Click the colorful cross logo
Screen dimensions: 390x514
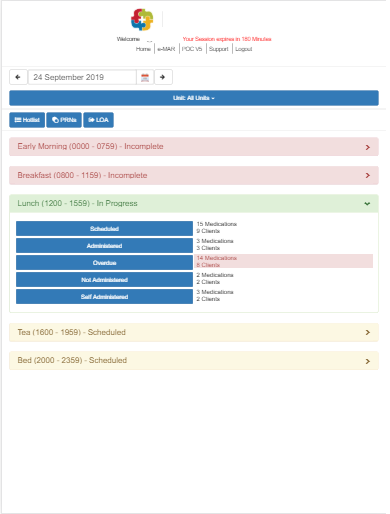coord(142,20)
